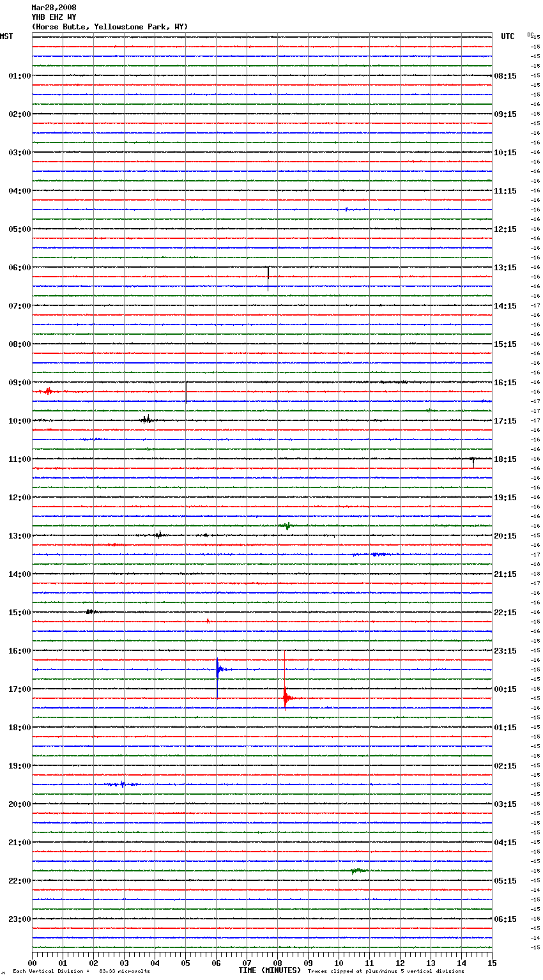Viewport: 543px width, 980px height.
Task: Click "(Horse Butte, Yellowstone Park, WY)" title
Action: [110, 27]
